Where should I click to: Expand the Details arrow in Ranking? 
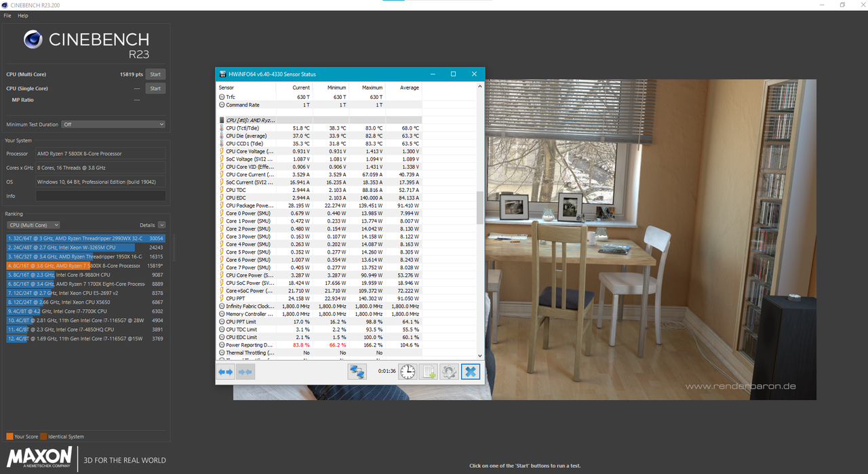[x=161, y=225]
